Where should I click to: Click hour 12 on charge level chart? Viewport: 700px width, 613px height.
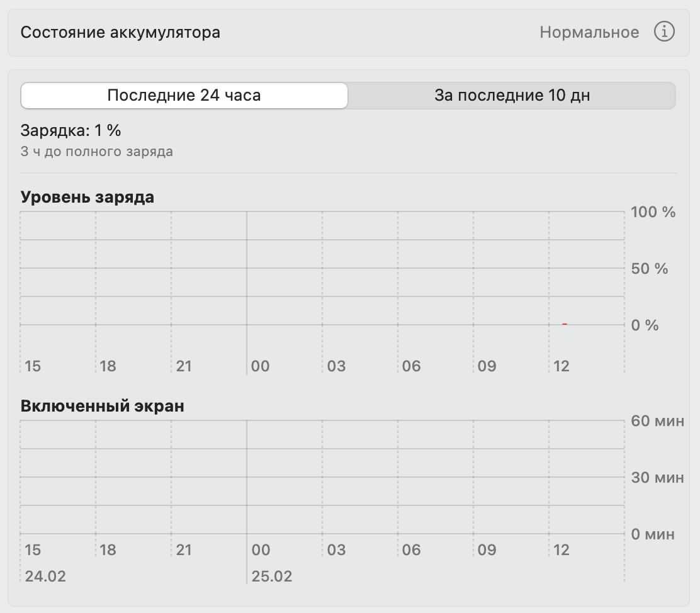tap(561, 366)
